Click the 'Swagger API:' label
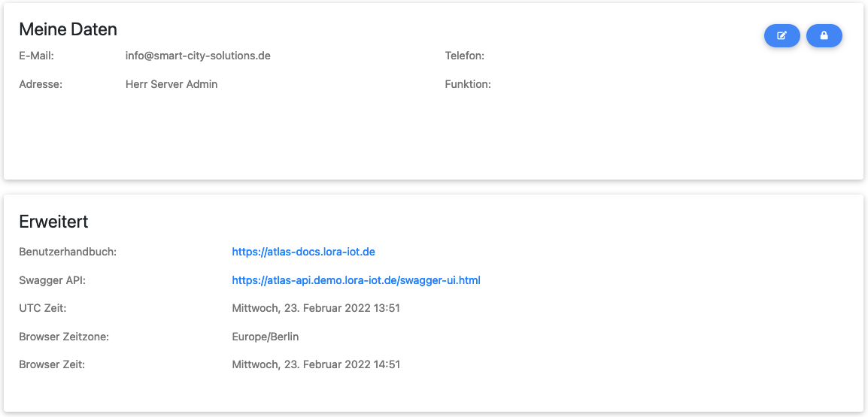The height and width of the screenshot is (417, 868). pyautogui.click(x=51, y=280)
